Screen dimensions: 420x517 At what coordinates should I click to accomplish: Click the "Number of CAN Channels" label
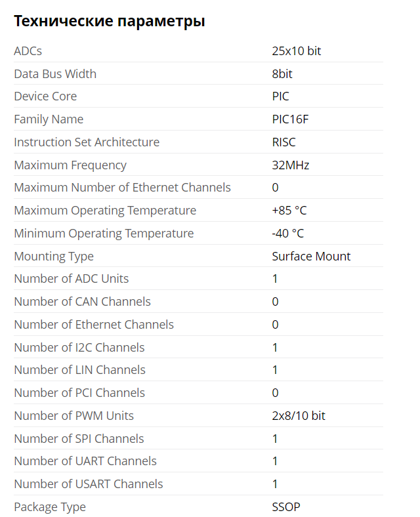82,302
